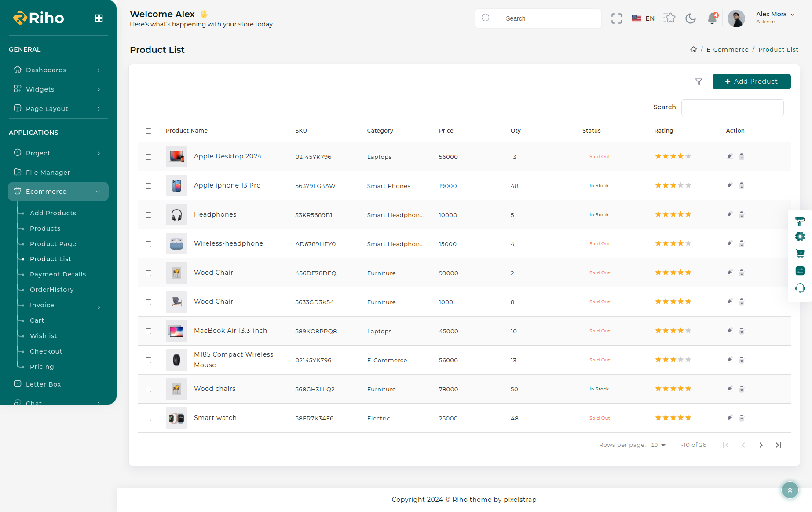Tick the Smart watch row checkbox
The width and height of the screenshot is (812, 512).
pos(149,419)
